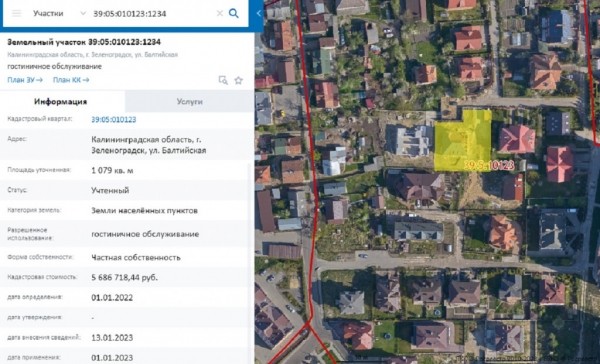This screenshot has height=364, width=600.
Task: Select cadastral value 5 686 718,44 руб.
Action: (124, 277)
